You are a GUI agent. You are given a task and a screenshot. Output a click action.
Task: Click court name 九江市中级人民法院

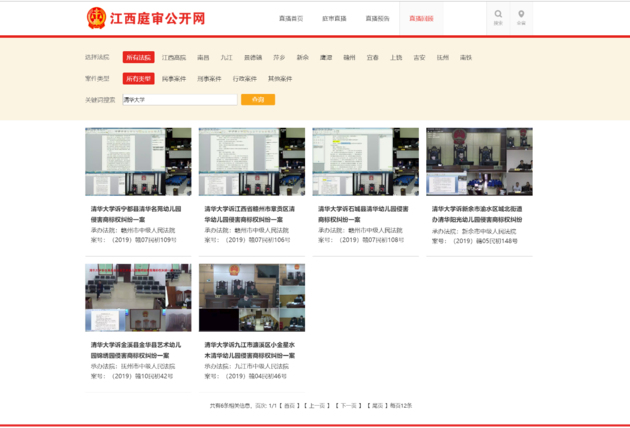pyautogui.click(x=262, y=366)
